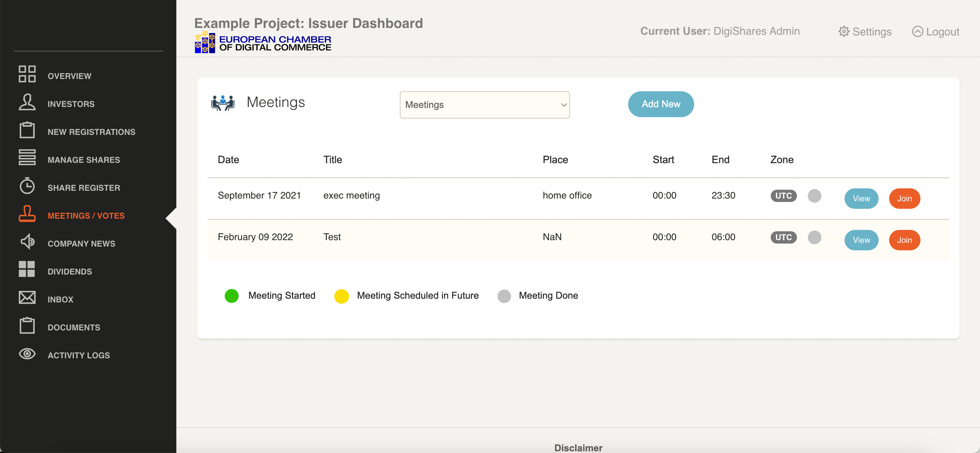
Task: Open New Registrations page
Action: tap(91, 132)
